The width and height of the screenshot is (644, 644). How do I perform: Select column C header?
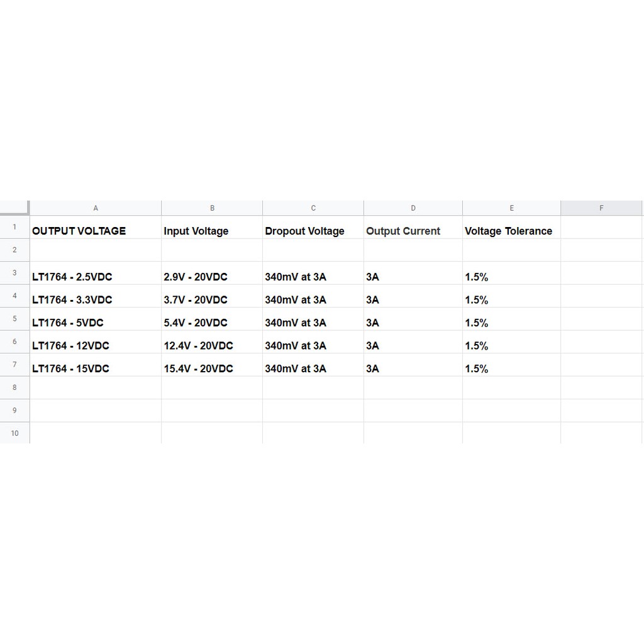click(313, 208)
